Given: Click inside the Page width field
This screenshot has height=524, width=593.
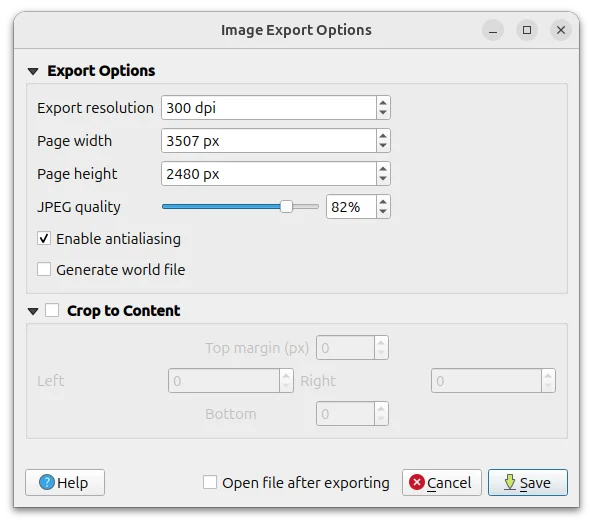Looking at the screenshot, I should pos(269,141).
